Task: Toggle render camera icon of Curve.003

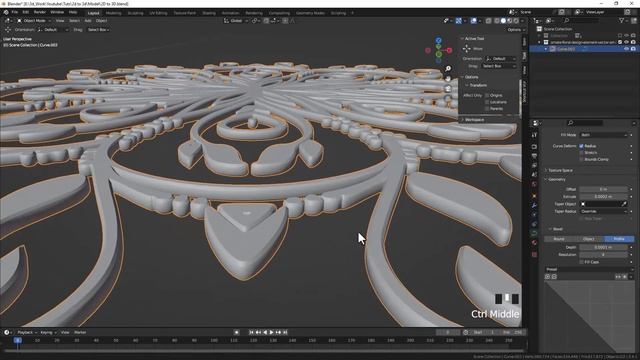Action: pos(633,49)
